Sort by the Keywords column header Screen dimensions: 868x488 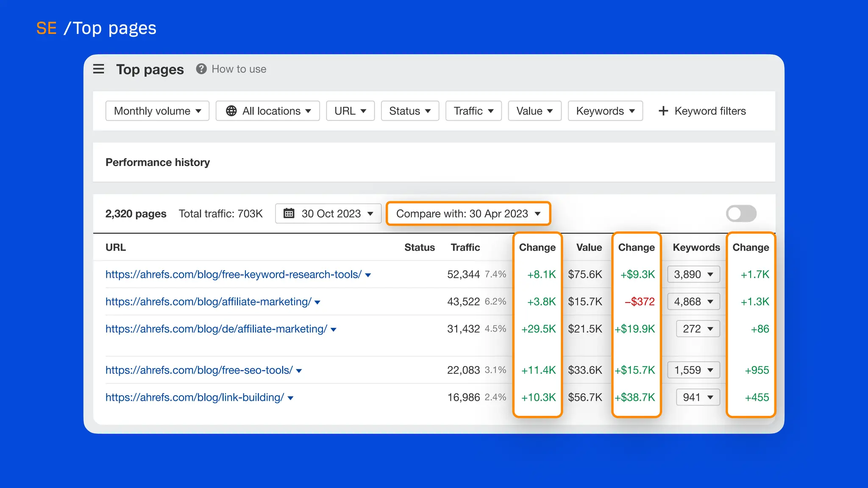click(696, 247)
